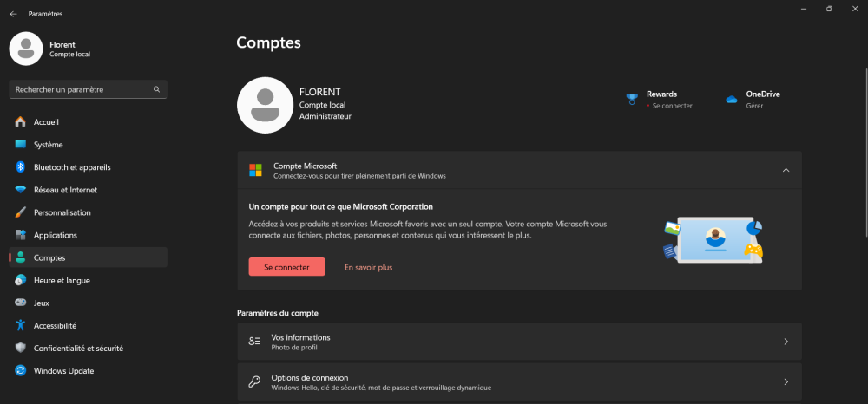This screenshot has width=868, height=404.
Task: Select the Système monitor icon
Action: click(x=21, y=144)
